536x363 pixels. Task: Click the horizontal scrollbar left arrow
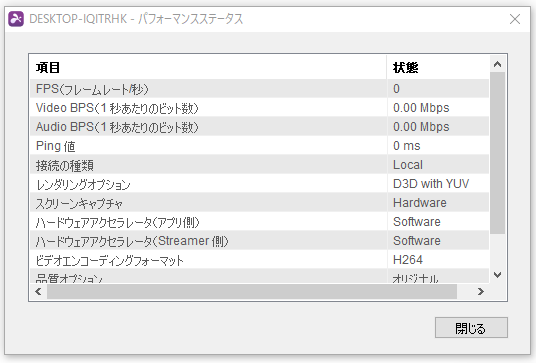coord(38,292)
